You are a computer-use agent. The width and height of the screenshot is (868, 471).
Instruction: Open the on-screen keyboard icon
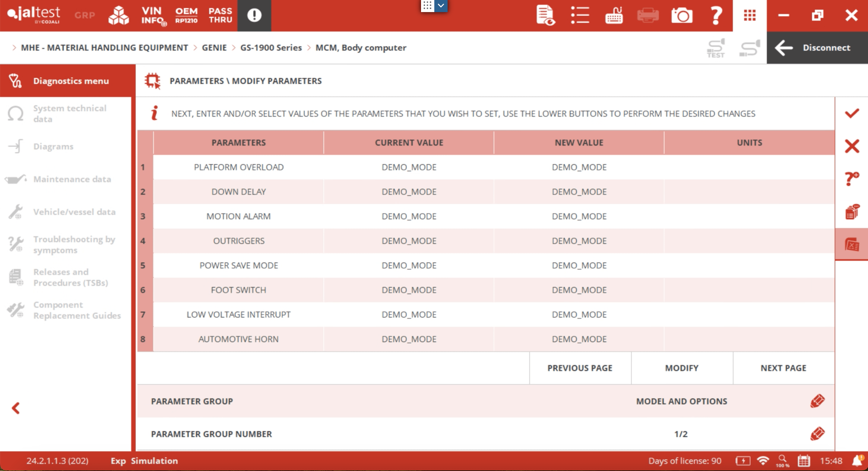click(x=613, y=15)
